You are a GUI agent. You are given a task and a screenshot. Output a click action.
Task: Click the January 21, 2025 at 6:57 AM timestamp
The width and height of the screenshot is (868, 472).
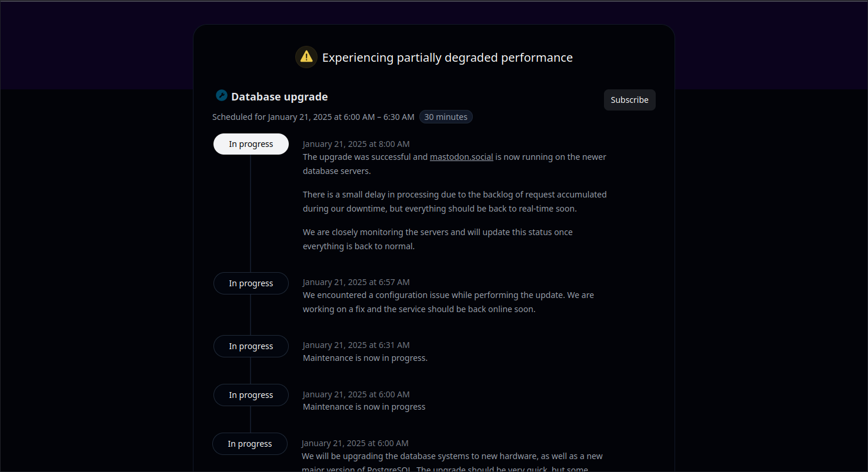point(356,282)
